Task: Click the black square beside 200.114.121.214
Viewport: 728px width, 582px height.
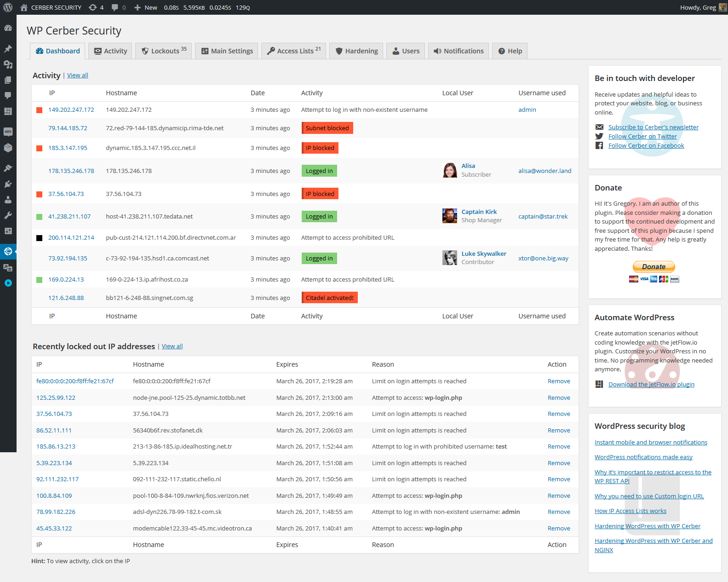Action: [39, 238]
